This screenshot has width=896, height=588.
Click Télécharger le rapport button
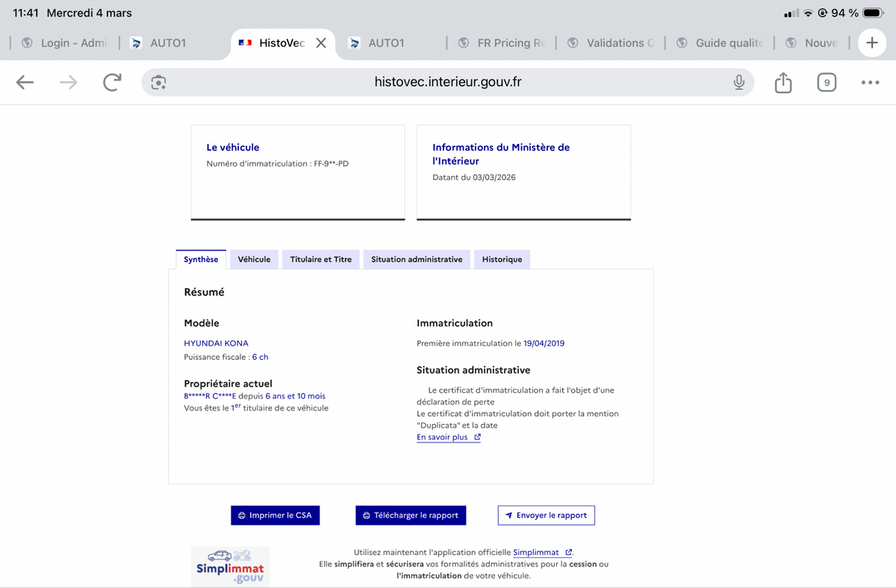(x=411, y=516)
